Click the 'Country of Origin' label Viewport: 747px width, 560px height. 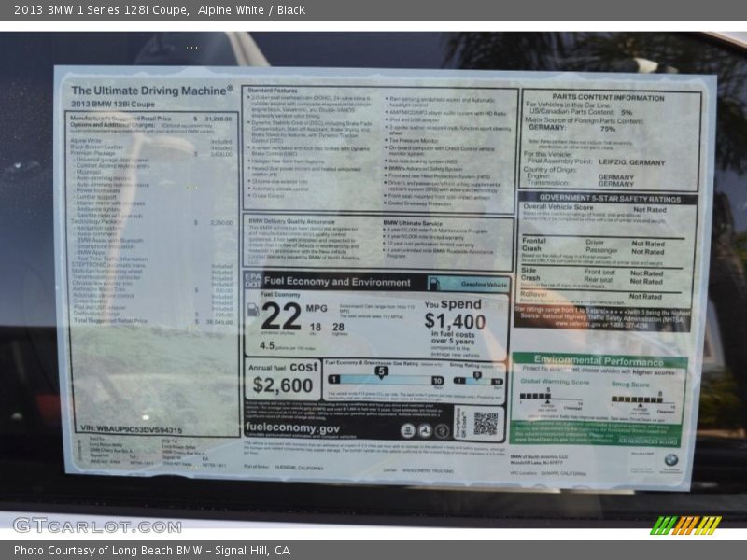pos(549,169)
